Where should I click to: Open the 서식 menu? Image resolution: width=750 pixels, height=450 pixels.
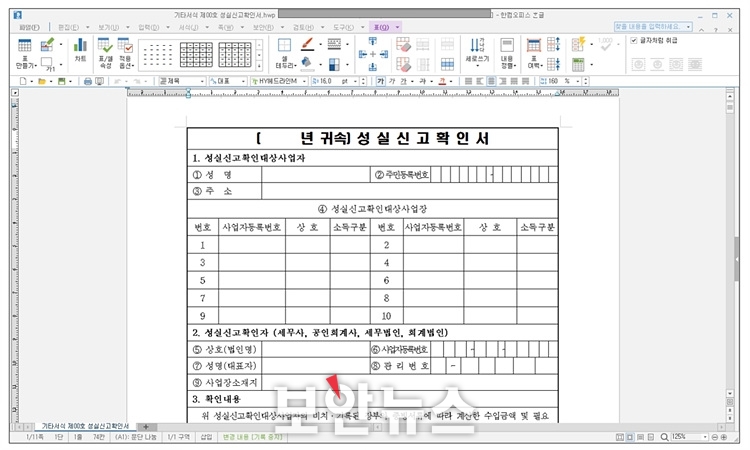tap(188, 27)
